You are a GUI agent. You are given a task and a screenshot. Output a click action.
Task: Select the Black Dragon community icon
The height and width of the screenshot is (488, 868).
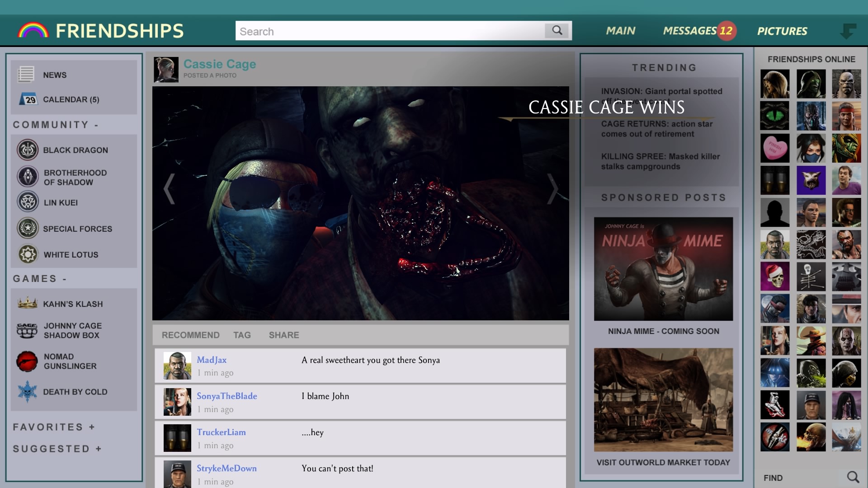(x=28, y=150)
